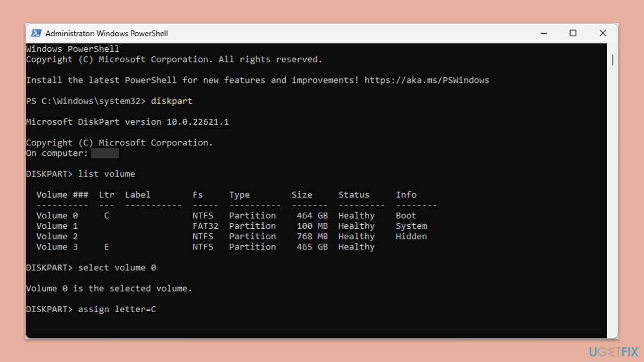Click the 'PS C:\Windows\system32>' prompt

point(86,101)
